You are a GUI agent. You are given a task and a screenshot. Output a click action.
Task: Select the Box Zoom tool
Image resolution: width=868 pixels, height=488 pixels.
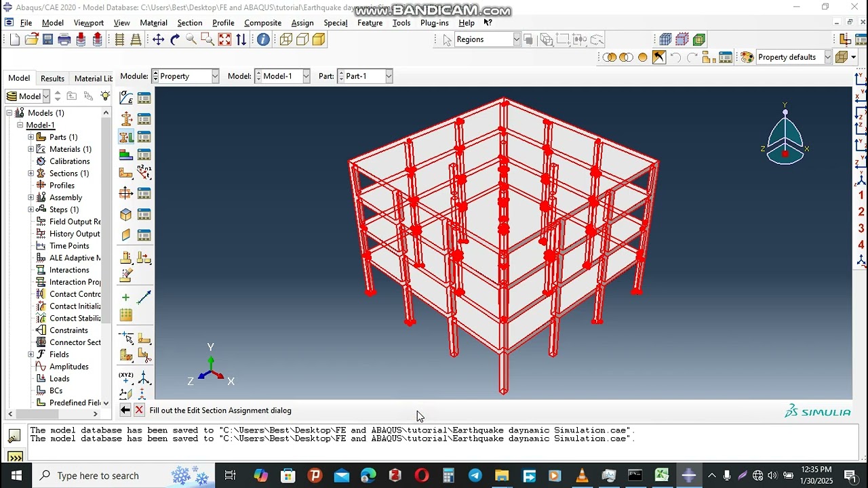(x=208, y=39)
